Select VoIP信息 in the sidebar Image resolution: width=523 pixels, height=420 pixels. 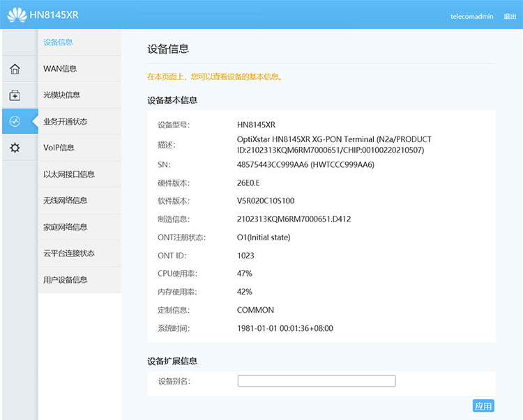[59, 148]
